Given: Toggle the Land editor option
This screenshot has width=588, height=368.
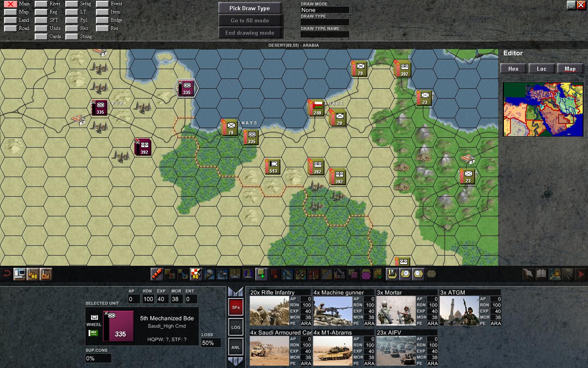Looking at the screenshot, I should (11, 20).
